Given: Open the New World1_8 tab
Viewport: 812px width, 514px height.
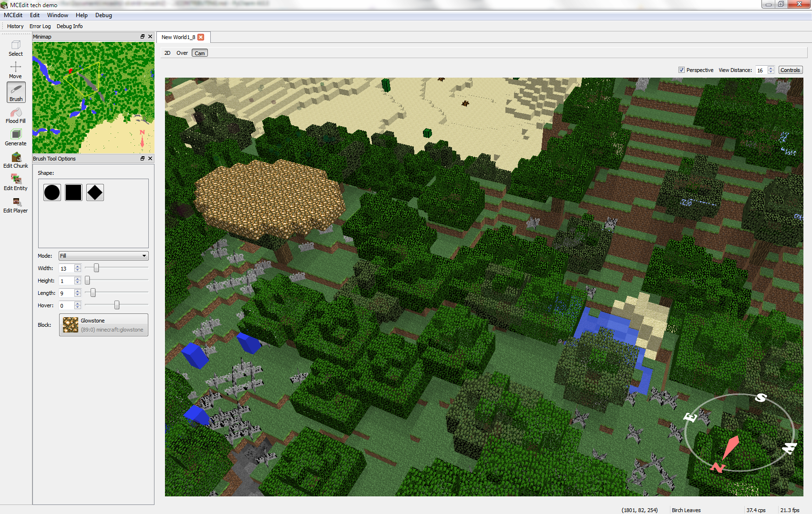Looking at the screenshot, I should click(x=178, y=37).
